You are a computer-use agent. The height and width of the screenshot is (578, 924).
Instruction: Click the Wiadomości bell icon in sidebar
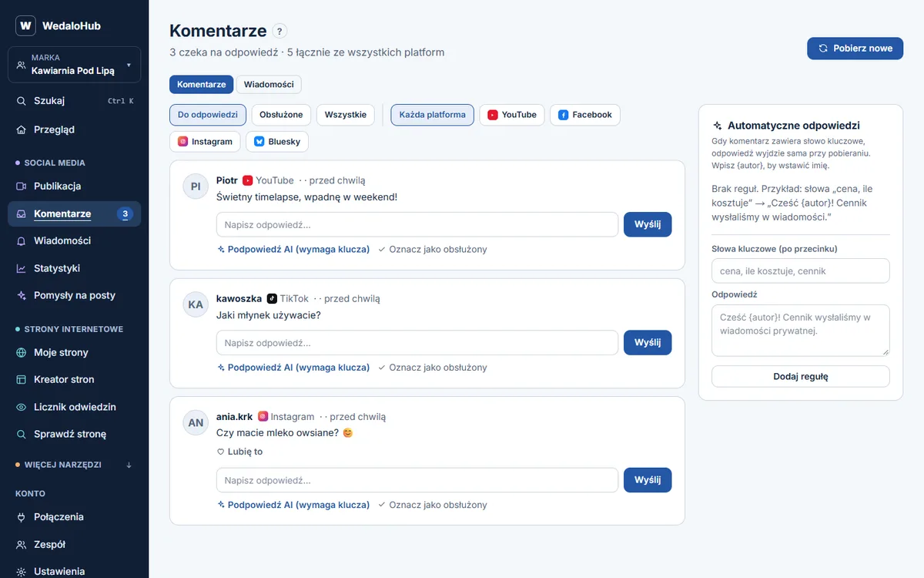click(22, 241)
